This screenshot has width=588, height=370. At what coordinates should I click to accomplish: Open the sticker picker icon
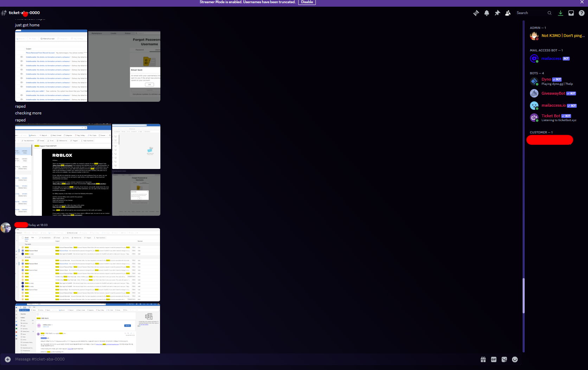tap(504, 359)
